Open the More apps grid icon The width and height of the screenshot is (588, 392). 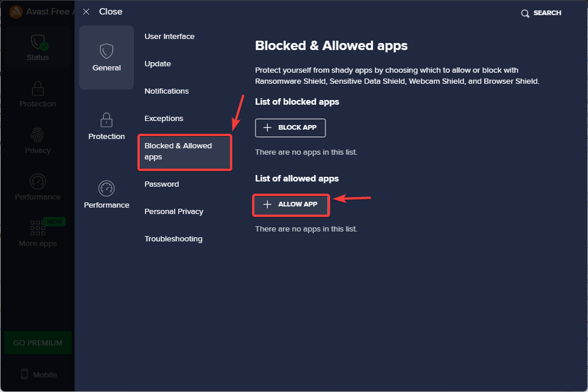[x=38, y=227]
